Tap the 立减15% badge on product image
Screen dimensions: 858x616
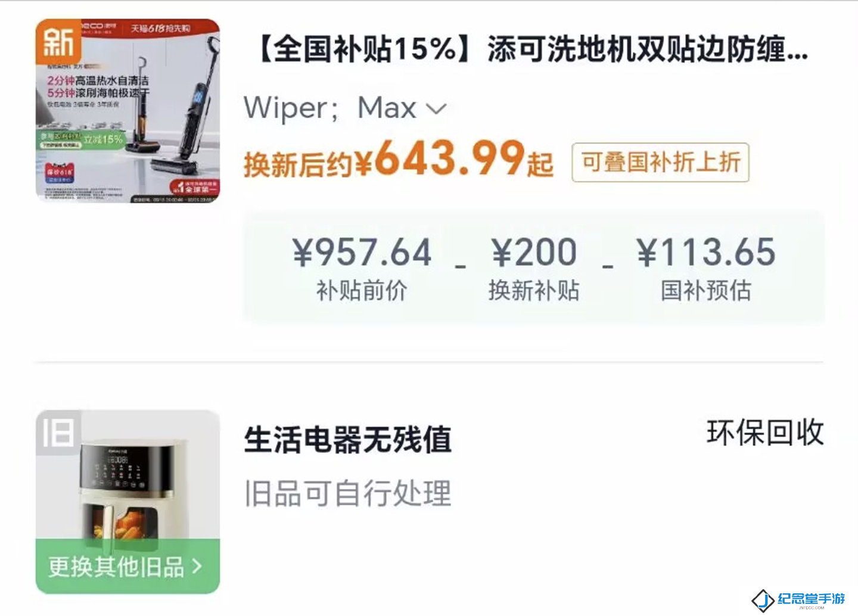pyautogui.click(x=103, y=139)
